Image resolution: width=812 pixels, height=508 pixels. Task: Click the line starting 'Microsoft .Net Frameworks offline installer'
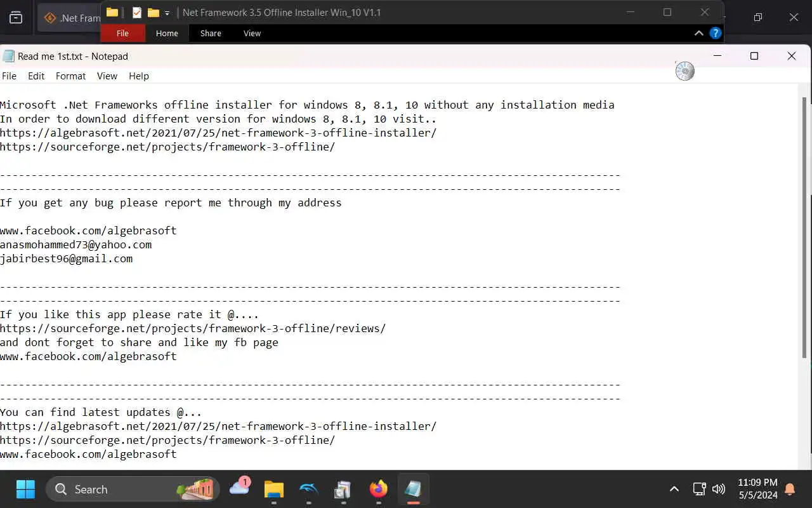pos(307,105)
